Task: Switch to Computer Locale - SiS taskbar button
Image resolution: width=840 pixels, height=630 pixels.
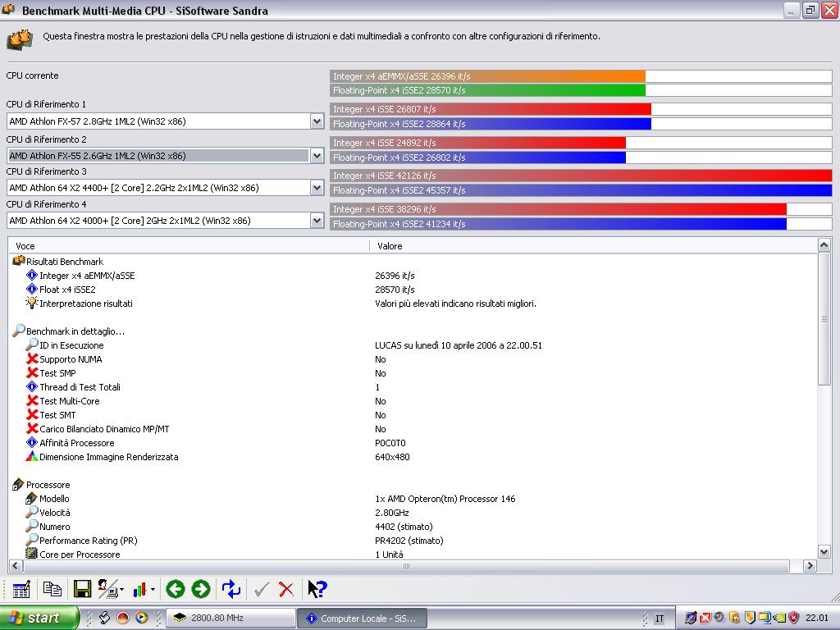Action: click(362, 619)
